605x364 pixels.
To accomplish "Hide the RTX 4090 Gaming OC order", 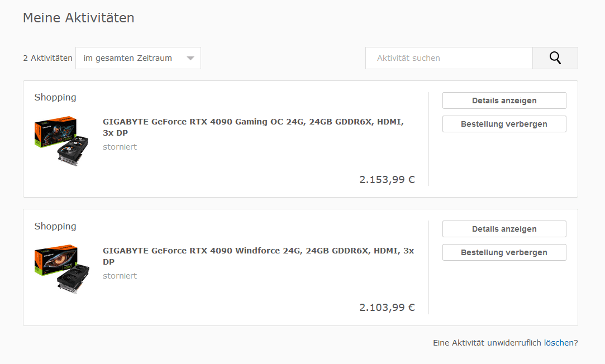I will [x=504, y=124].
